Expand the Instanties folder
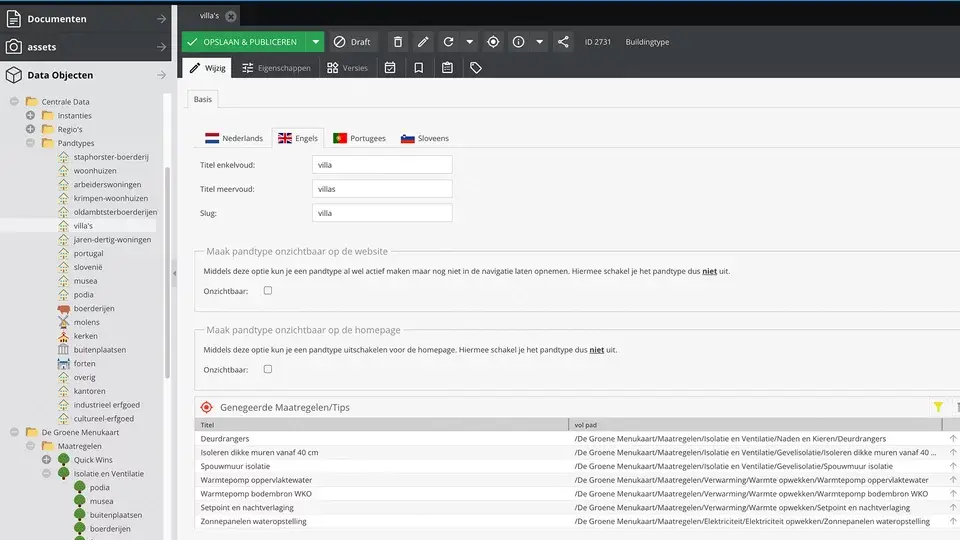Viewport: 960px width, 540px height. 30,115
